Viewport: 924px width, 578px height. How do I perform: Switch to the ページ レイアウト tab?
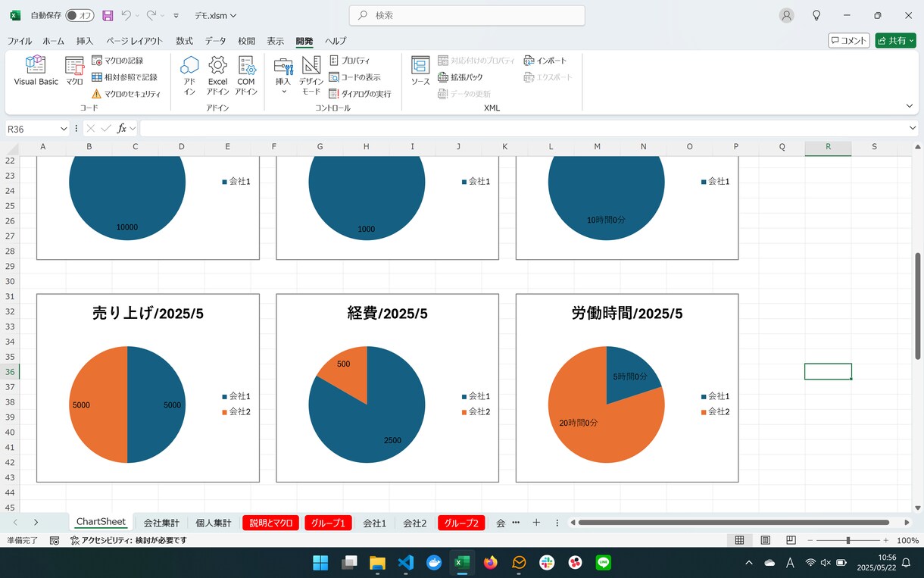coord(134,41)
